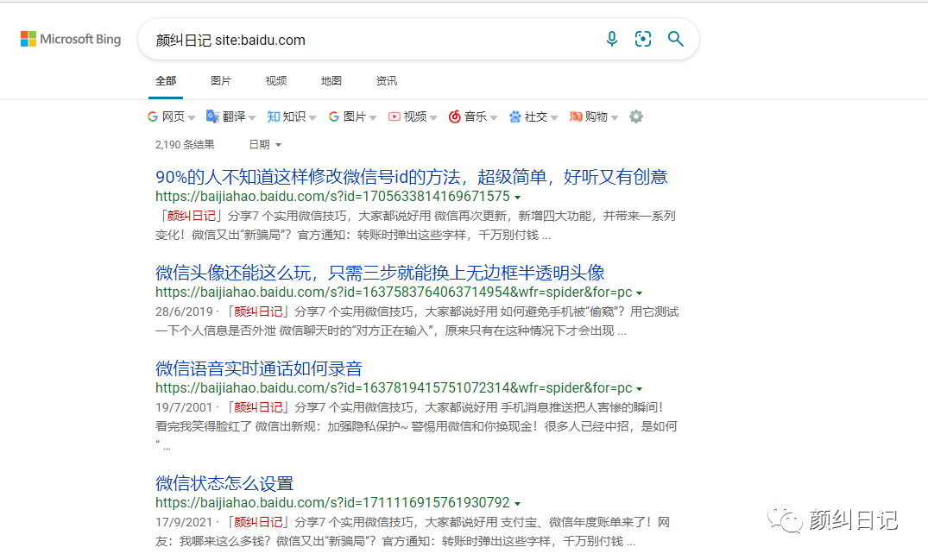This screenshot has width=928, height=560.
Task: Expand the 社交 dropdown arrow
Action: tap(554, 117)
